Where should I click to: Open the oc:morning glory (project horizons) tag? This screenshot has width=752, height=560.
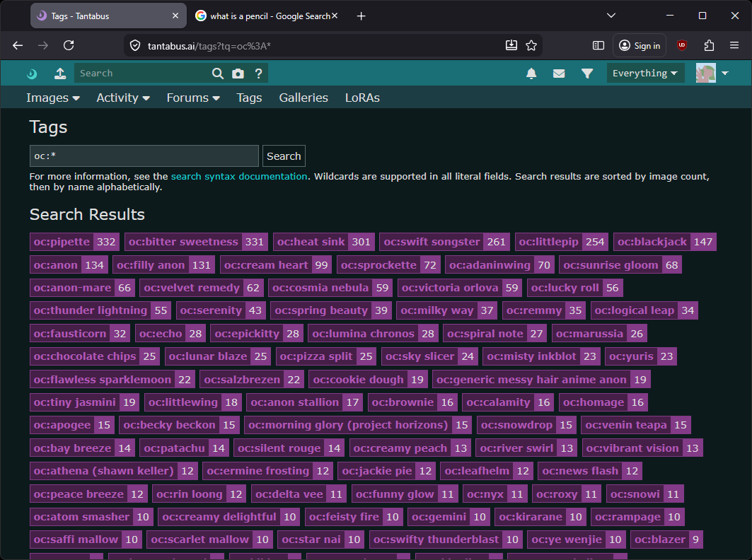click(x=358, y=425)
